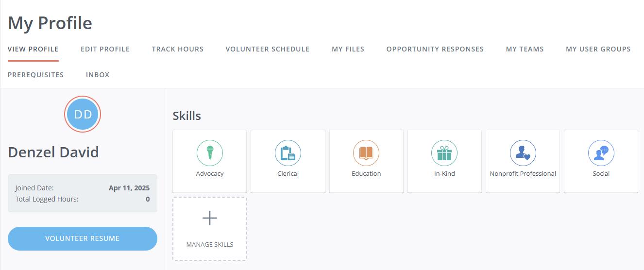Select the Education open book icon
This screenshot has height=270, width=644.
click(x=366, y=153)
